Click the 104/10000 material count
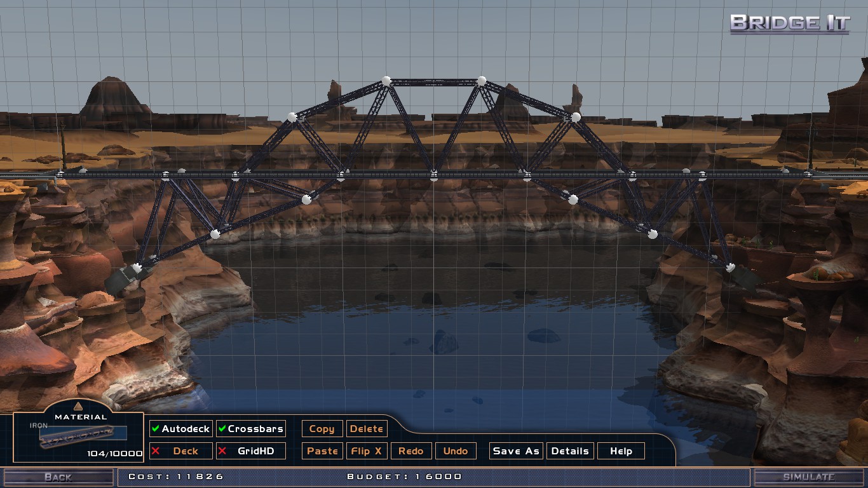The width and height of the screenshot is (868, 488). coord(115,454)
